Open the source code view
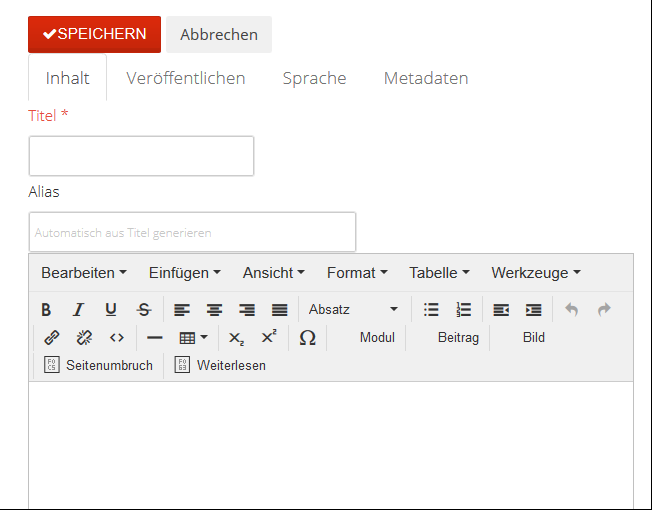This screenshot has width=652, height=510. coord(117,338)
